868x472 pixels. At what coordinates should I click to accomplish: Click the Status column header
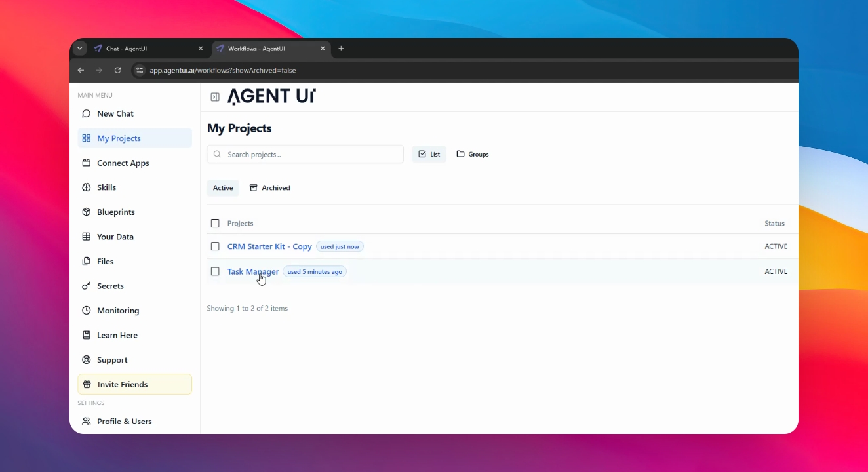[x=774, y=224]
